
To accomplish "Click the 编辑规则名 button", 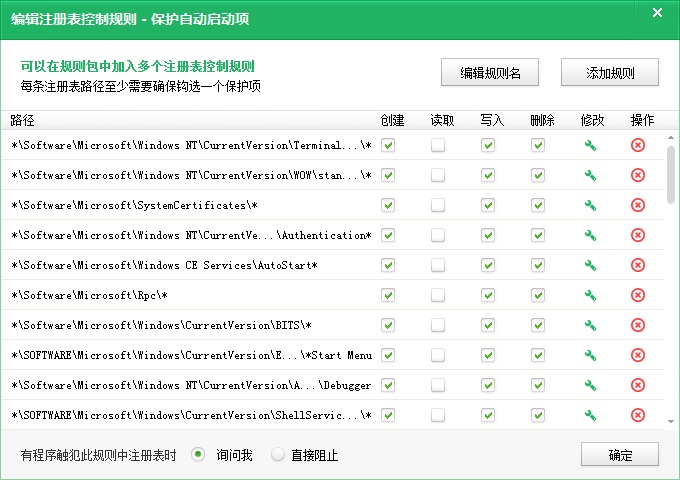I will coord(489,73).
